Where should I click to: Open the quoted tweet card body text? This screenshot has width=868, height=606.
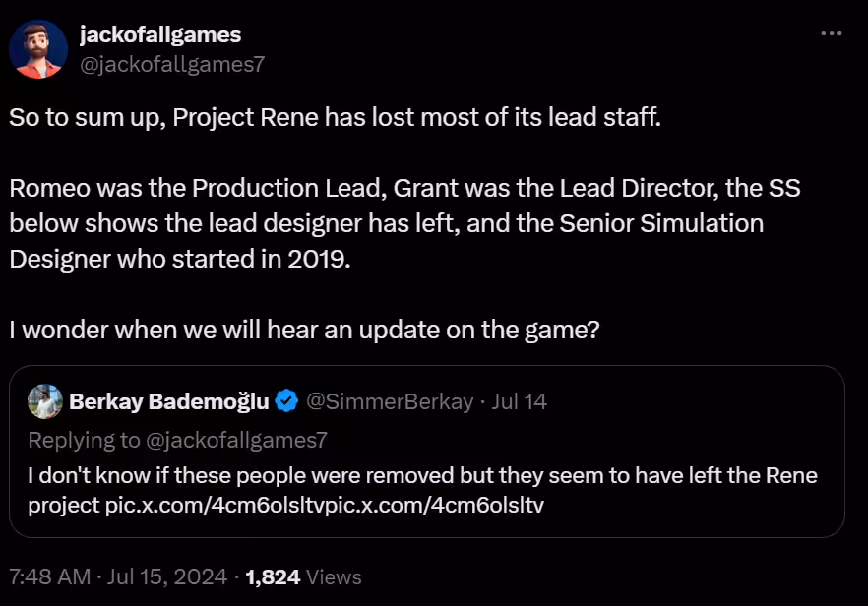coord(422,490)
